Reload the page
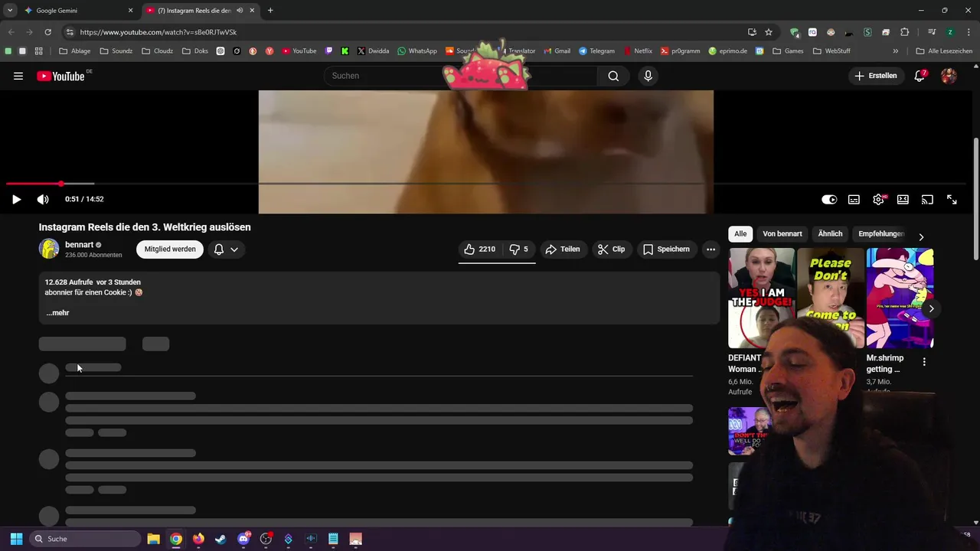980x551 pixels. (x=47, y=32)
